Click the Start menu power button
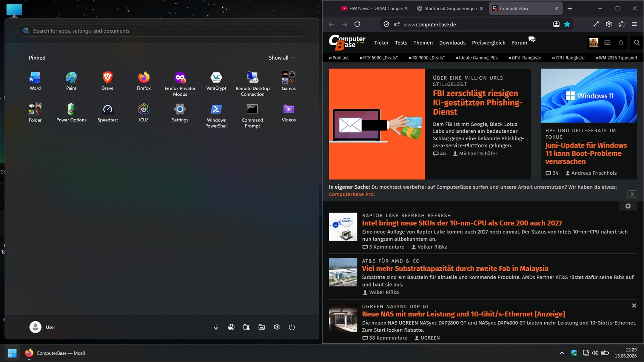Image resolution: width=644 pixels, height=362 pixels. pyautogui.click(x=292, y=327)
